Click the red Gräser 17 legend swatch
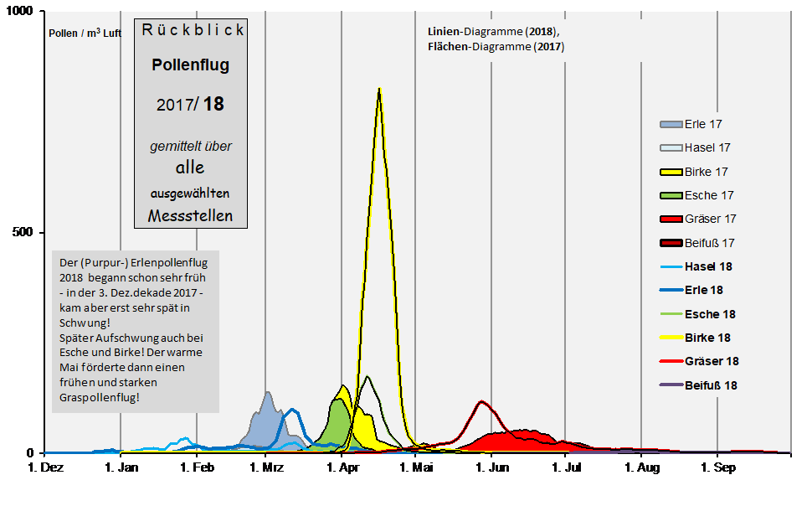 tap(671, 219)
